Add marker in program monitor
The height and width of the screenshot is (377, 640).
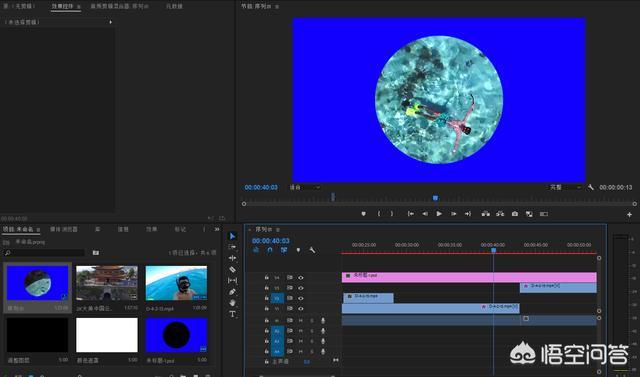[363, 213]
